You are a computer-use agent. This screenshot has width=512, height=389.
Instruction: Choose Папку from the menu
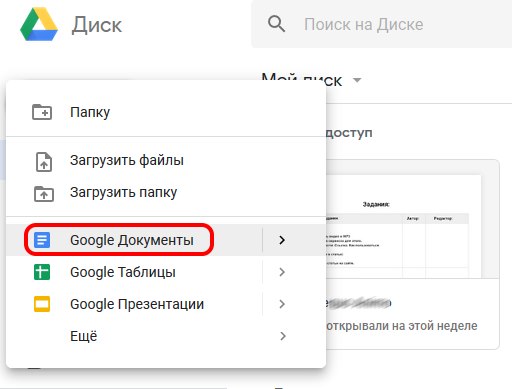point(166,112)
